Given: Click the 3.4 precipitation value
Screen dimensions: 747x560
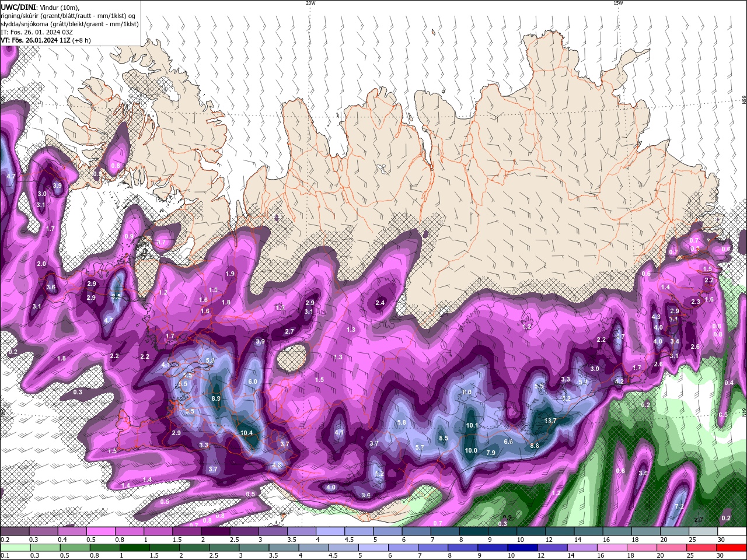Looking at the screenshot, I should [675, 341].
